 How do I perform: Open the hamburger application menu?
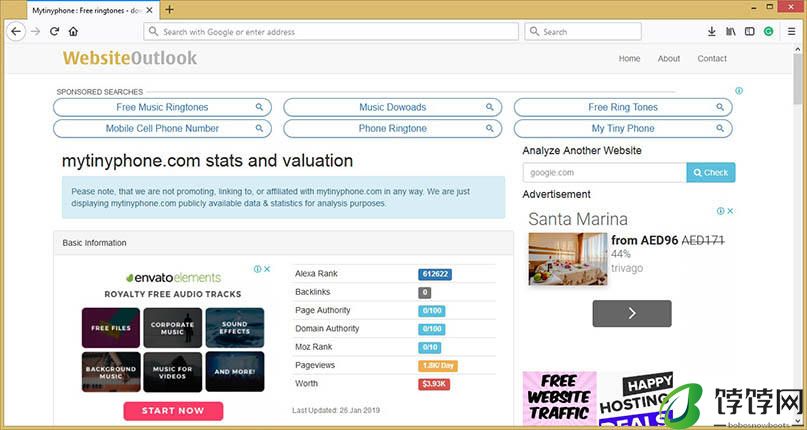tap(792, 31)
